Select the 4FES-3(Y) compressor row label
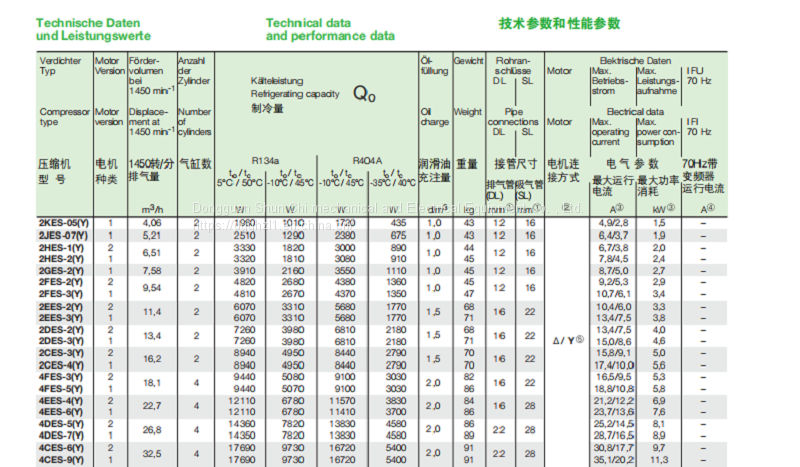Screen dimensions: 800x467 [62, 376]
